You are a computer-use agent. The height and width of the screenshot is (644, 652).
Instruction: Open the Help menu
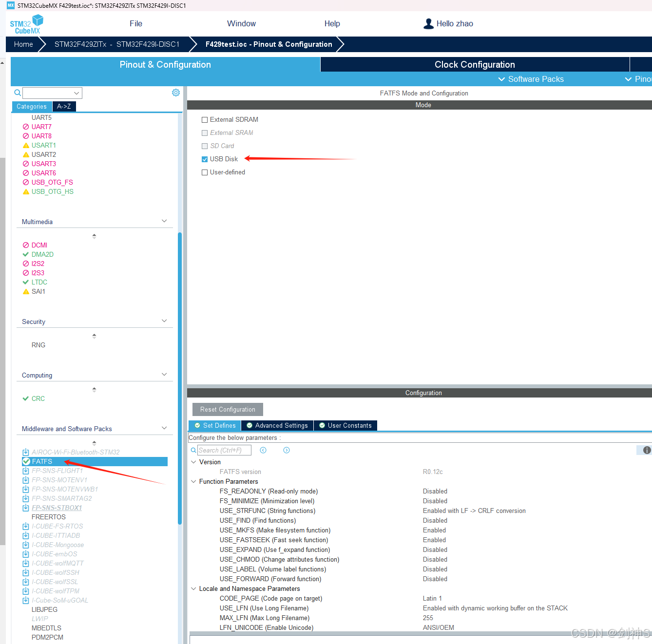[332, 23]
